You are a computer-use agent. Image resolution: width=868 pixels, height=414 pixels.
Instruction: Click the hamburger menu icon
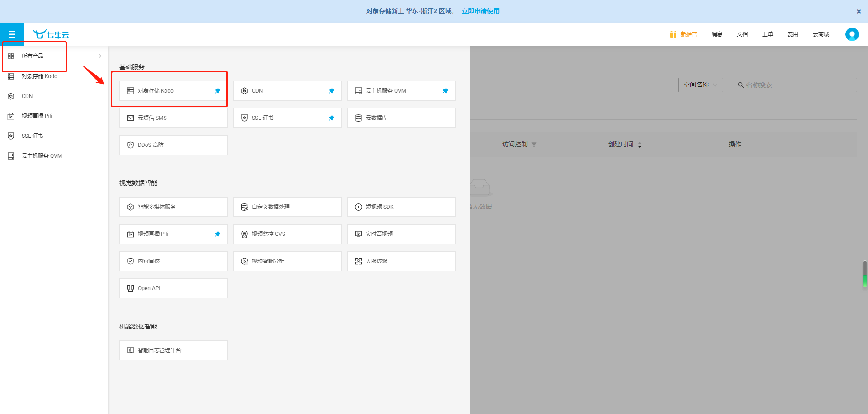(12, 34)
